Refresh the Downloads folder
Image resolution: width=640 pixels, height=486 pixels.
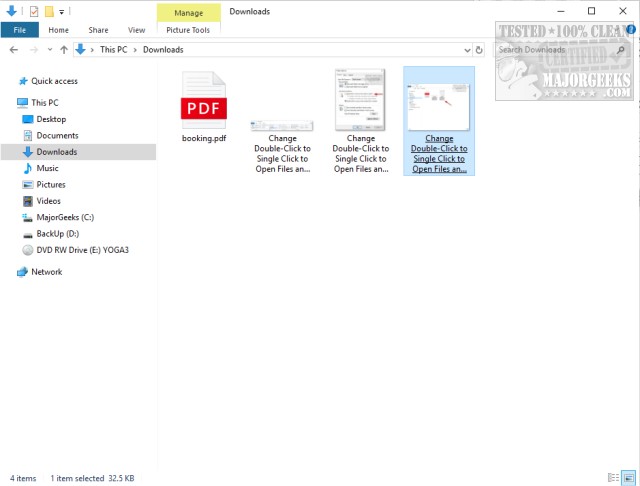[479, 50]
